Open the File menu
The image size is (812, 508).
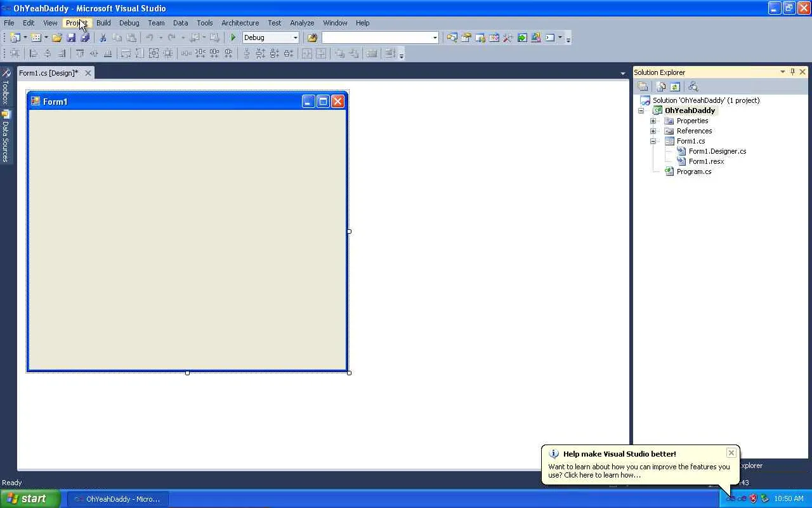tap(9, 23)
